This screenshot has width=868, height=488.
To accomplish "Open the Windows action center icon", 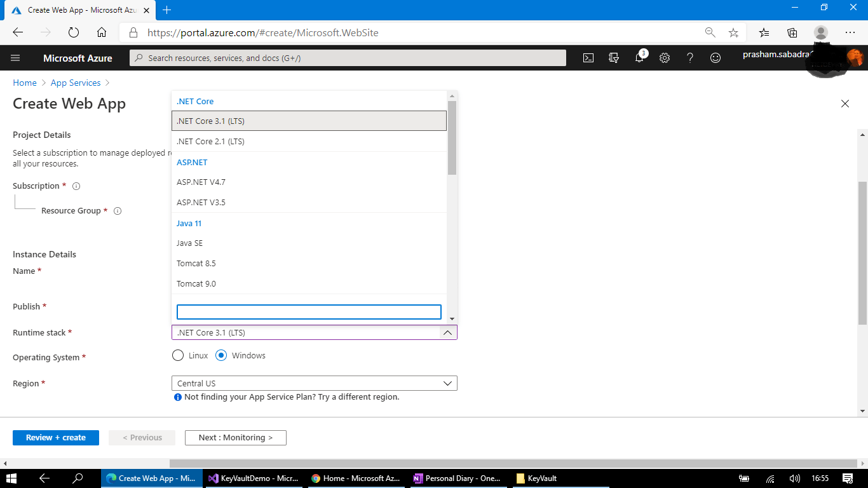I will pyautogui.click(x=848, y=478).
